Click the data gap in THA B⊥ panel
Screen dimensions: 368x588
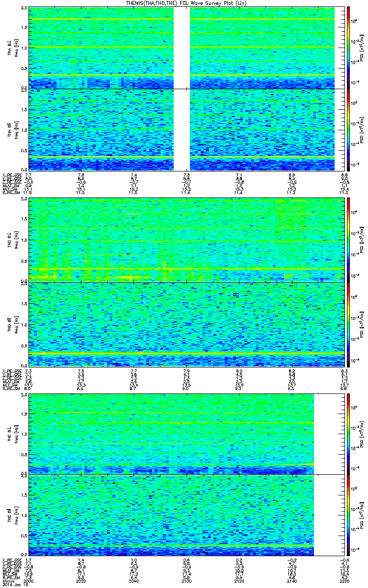[182, 48]
